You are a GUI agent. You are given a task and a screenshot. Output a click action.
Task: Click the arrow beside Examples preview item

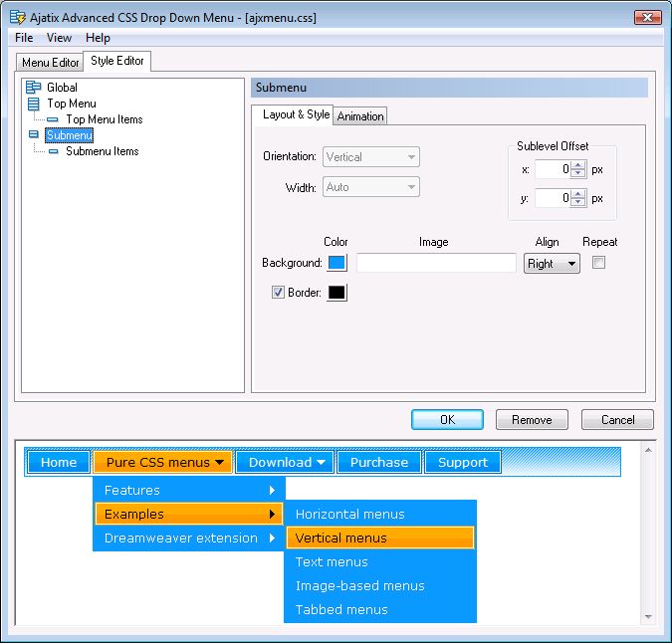click(x=272, y=514)
